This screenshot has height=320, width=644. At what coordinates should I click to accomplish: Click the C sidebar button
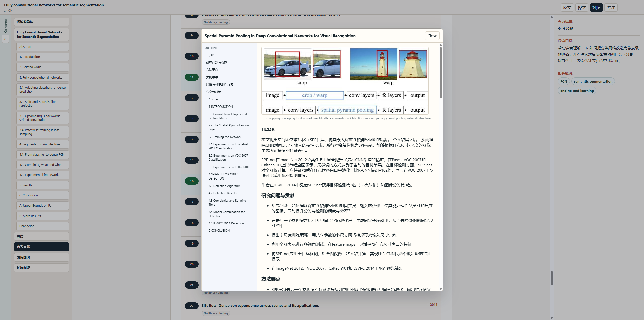coord(5,39)
